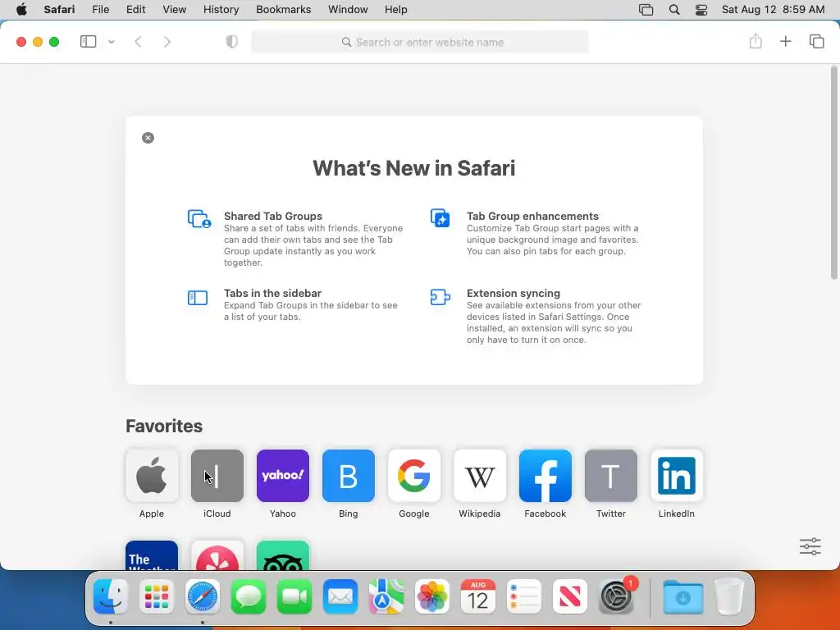The height and width of the screenshot is (630, 840).
Task: Open Stage Manager in menu bar
Action: click(x=646, y=10)
